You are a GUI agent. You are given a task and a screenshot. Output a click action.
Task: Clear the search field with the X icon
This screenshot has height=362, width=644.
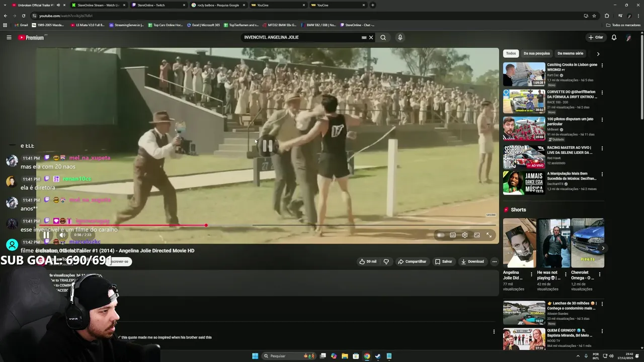pos(371,37)
